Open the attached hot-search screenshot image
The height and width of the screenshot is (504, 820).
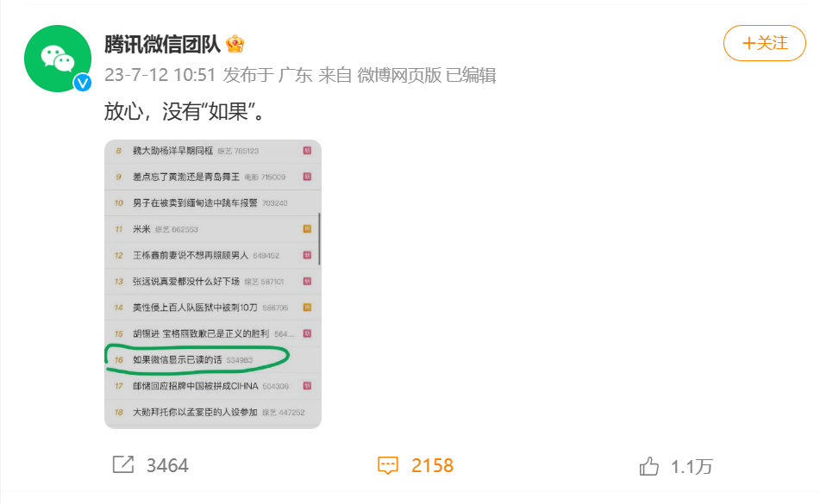pos(213,284)
